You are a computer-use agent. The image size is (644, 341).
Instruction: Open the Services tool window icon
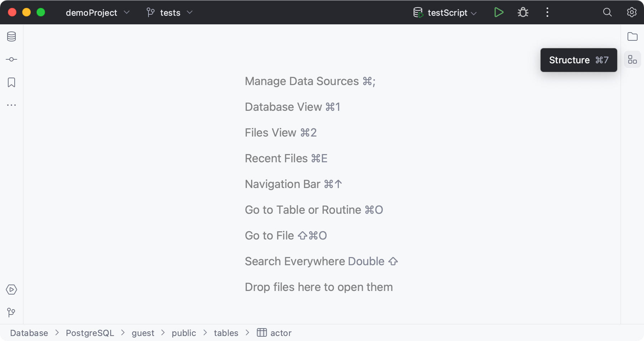tap(11, 290)
